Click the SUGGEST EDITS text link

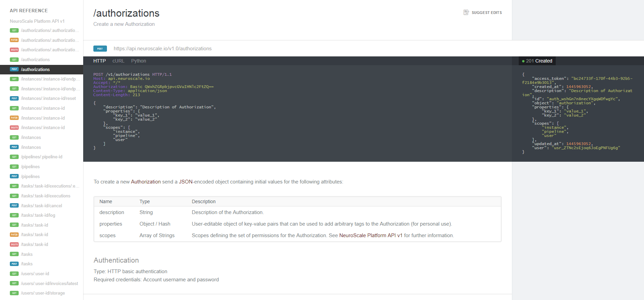(x=486, y=13)
